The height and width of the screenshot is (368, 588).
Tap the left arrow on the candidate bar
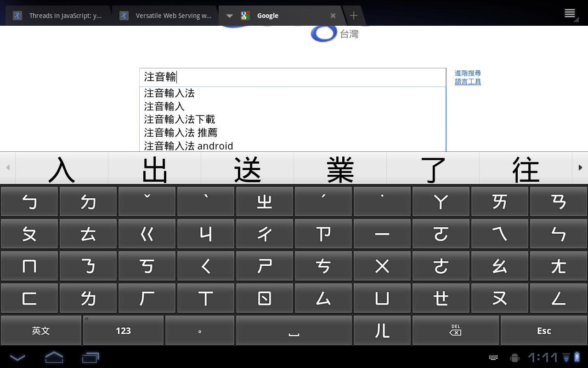[x=7, y=167]
